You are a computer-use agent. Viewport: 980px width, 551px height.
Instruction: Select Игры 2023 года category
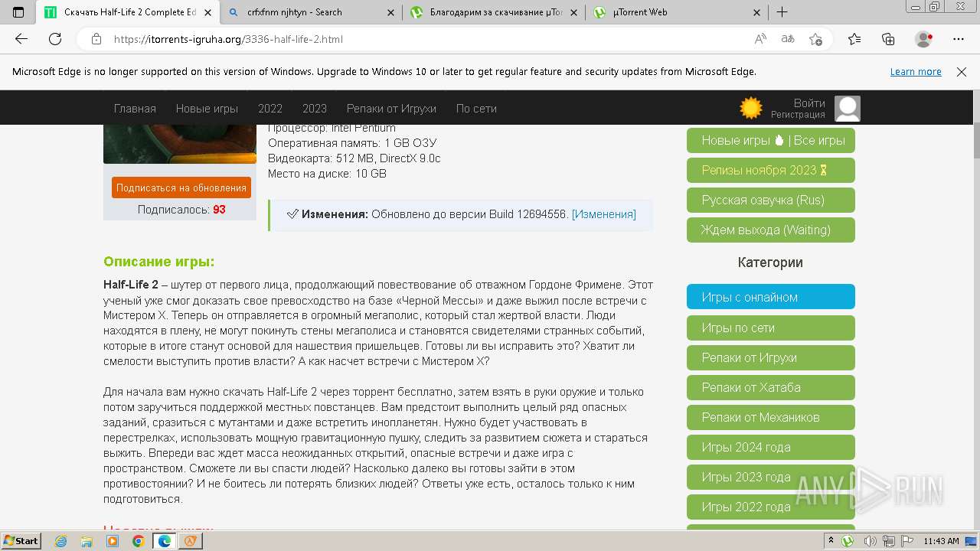pos(771,477)
